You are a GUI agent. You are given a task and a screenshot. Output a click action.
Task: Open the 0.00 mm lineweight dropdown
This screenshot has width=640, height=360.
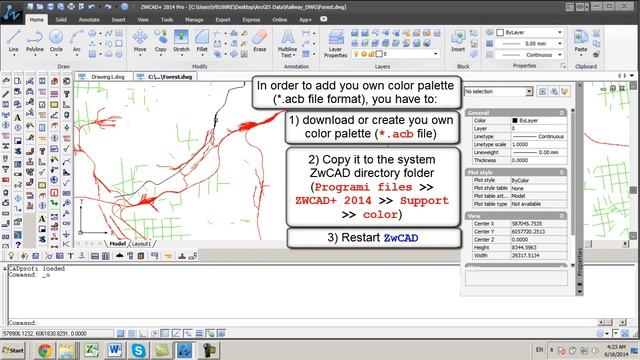tap(560, 43)
